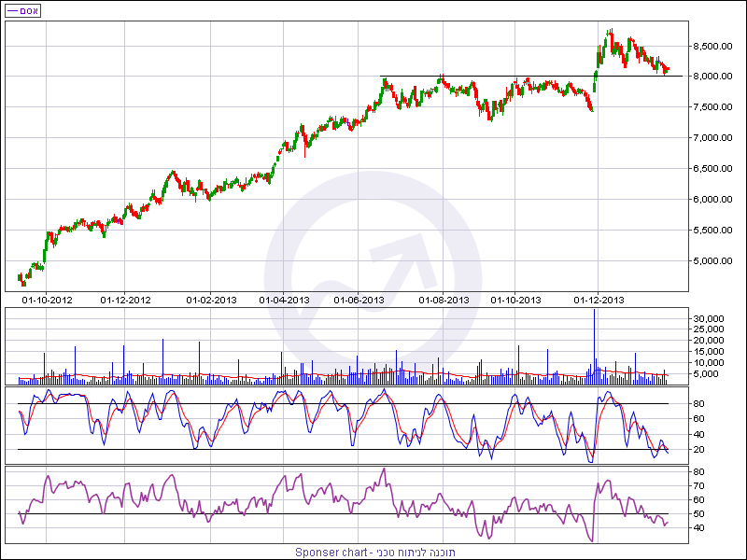Click the 30,000 volume axis label
This screenshot has width=747, height=560.
[709, 318]
